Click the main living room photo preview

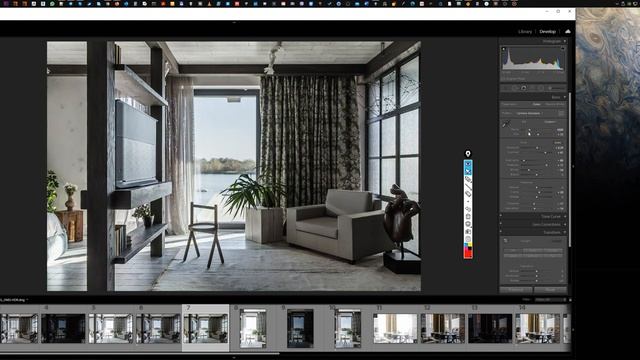[233, 166]
